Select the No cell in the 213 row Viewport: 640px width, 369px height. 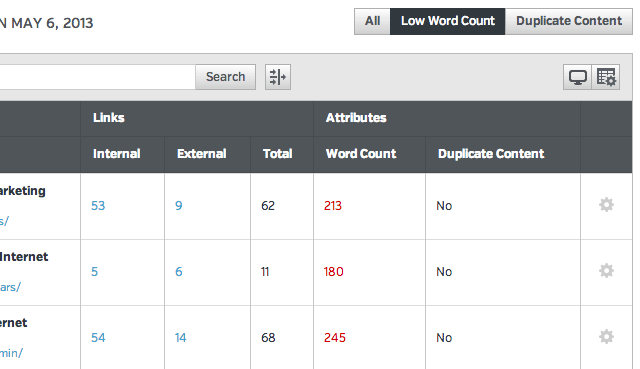(444, 206)
